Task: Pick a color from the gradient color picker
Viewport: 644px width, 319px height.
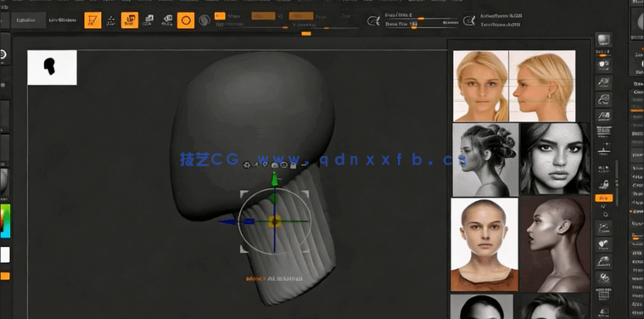Action: click(x=5, y=221)
